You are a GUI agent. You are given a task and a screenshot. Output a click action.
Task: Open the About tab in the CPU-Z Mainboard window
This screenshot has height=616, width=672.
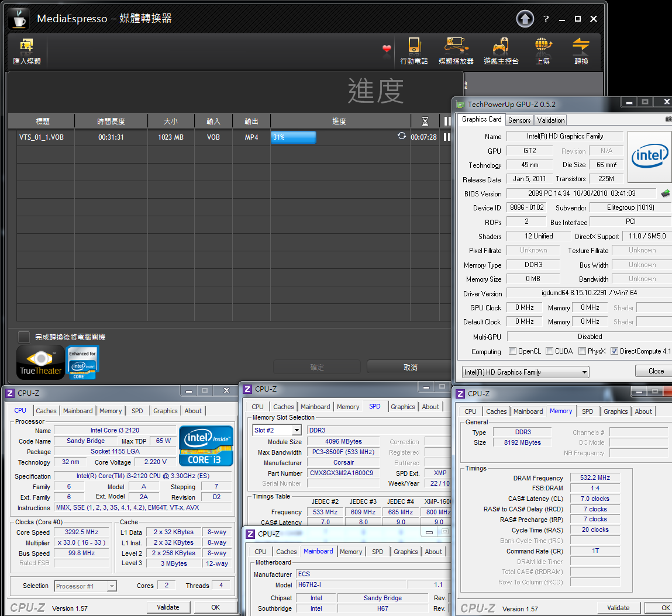coord(433,552)
